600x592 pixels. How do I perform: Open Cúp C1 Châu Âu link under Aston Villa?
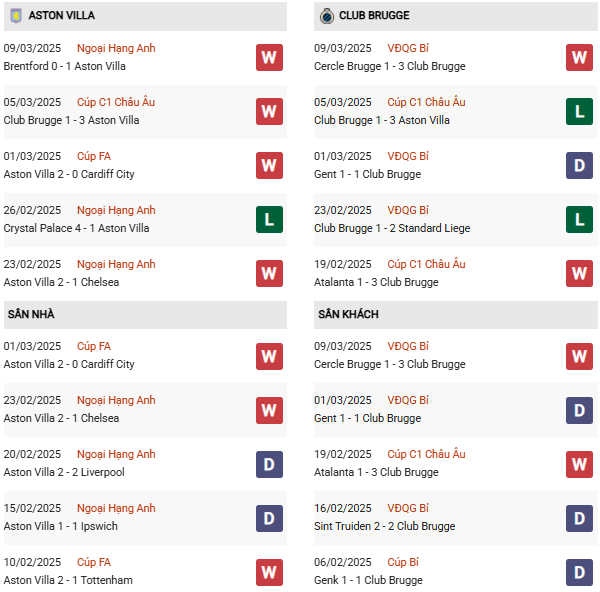click(116, 102)
